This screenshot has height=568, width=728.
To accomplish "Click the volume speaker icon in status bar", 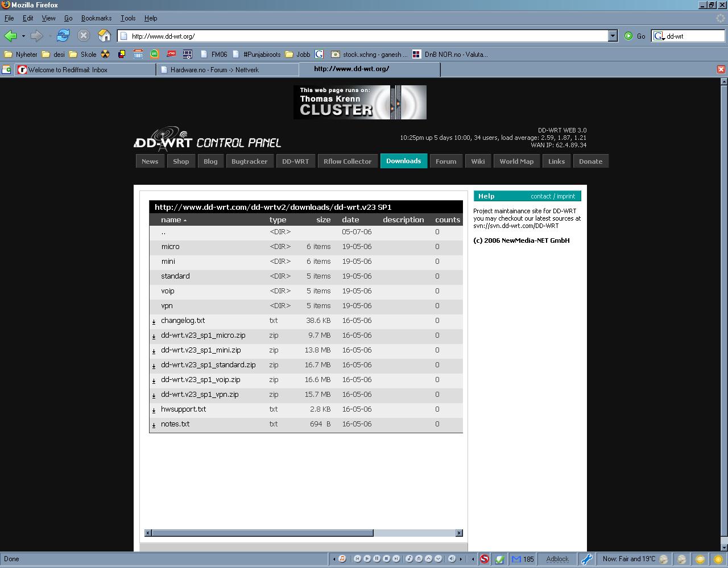I will [x=452, y=559].
